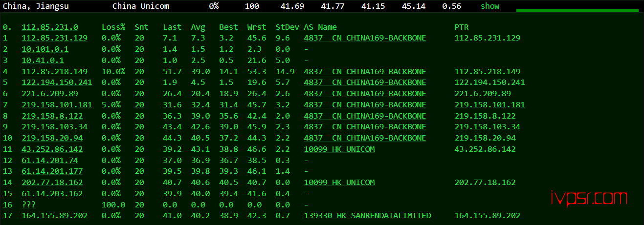Image resolution: width=644 pixels, height=225 pixels.
Task: Click the green "show" link
Action: point(490,6)
